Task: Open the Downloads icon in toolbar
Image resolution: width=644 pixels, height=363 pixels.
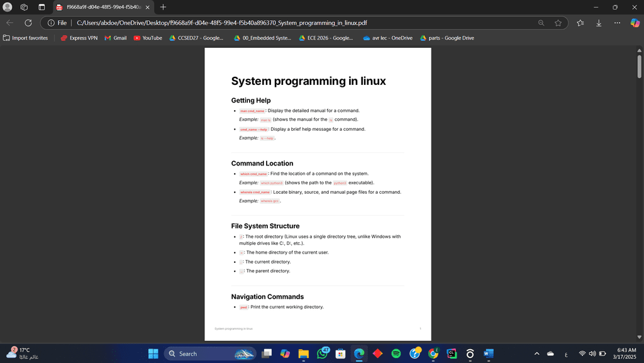Action: 599,23
